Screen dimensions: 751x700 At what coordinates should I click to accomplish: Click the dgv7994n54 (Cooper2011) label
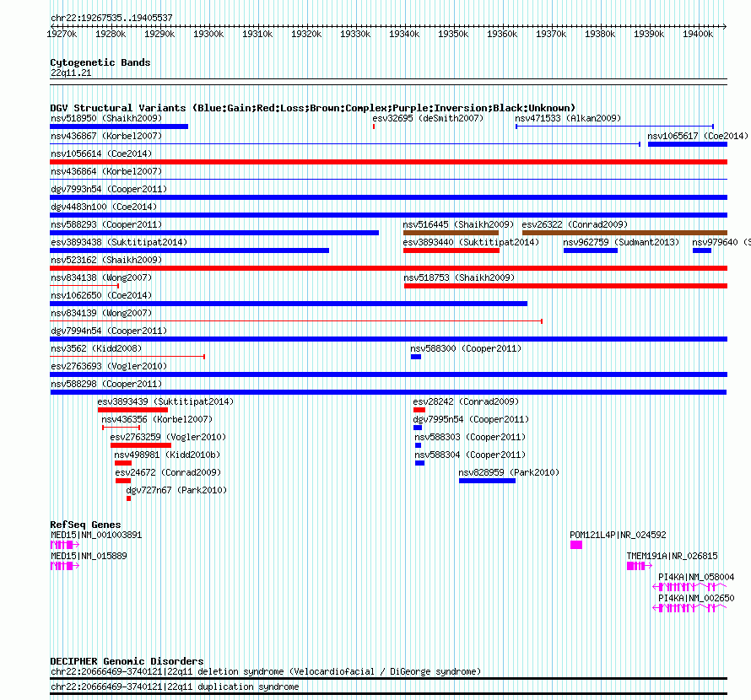(109, 331)
